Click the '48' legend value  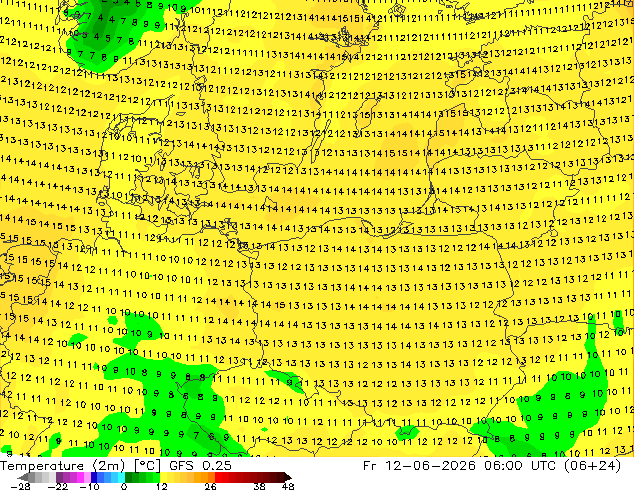pos(288,486)
